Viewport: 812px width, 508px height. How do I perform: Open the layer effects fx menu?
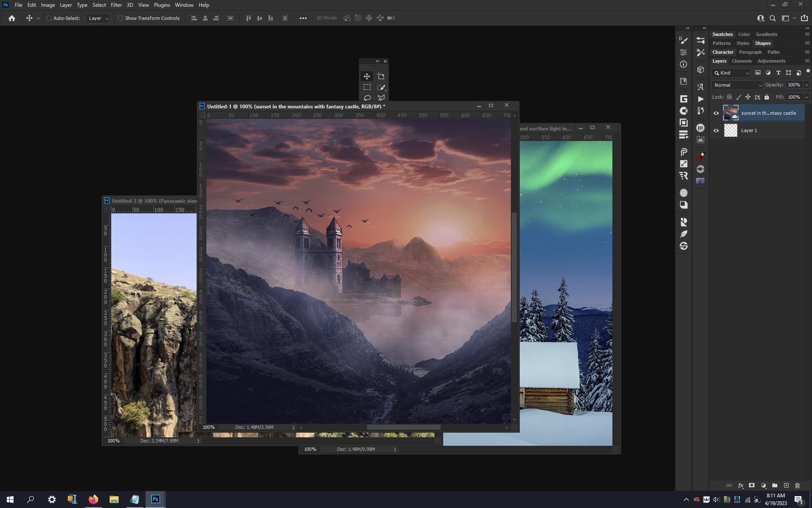741,486
